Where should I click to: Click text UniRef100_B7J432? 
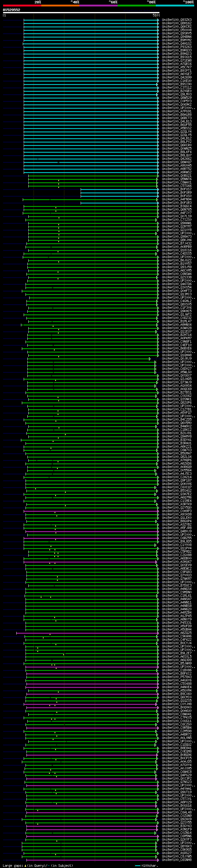point(177,243)
